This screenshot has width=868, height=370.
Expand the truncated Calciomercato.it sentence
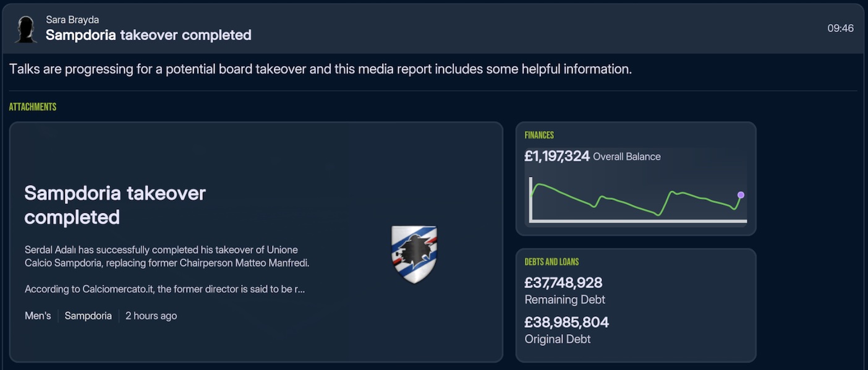click(165, 289)
